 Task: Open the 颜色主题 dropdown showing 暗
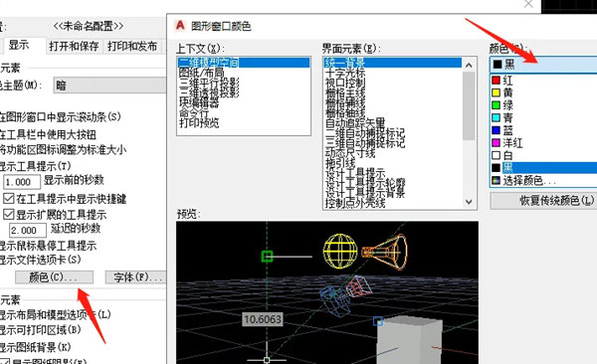coord(109,86)
